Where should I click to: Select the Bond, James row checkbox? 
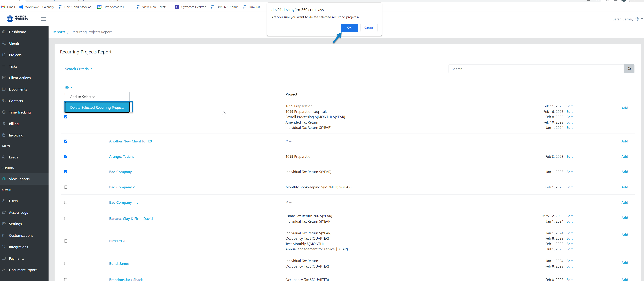[x=66, y=263]
